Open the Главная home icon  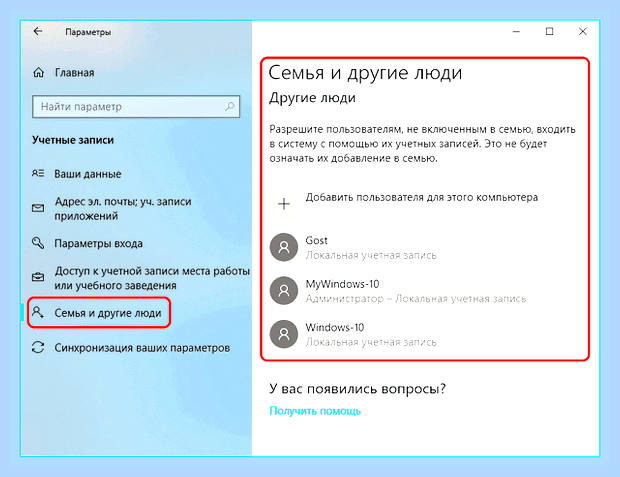pyautogui.click(x=38, y=72)
